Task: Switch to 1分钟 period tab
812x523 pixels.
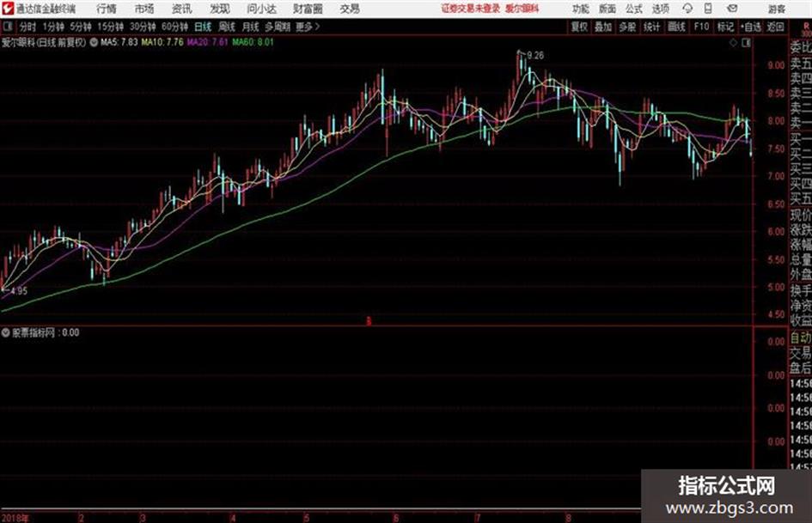Action: 53,27
